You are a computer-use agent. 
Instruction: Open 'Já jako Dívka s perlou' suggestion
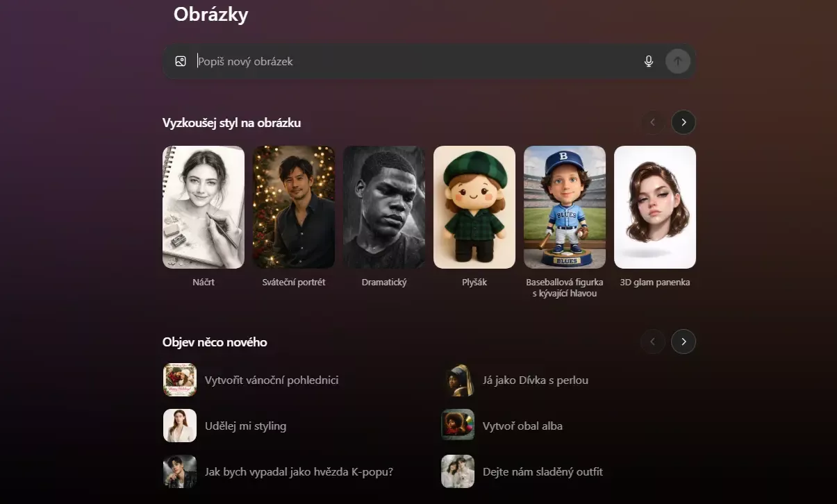click(535, 380)
